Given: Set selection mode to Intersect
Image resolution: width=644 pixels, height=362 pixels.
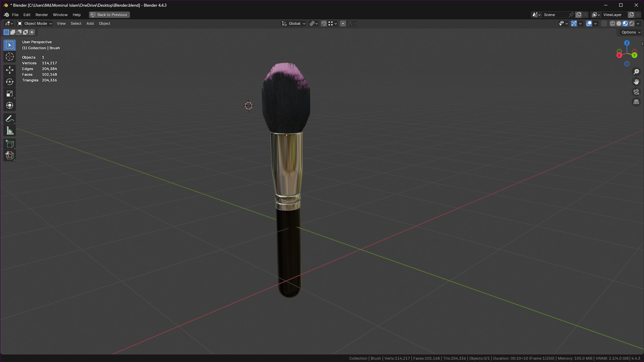Looking at the screenshot, I should click(32, 32).
